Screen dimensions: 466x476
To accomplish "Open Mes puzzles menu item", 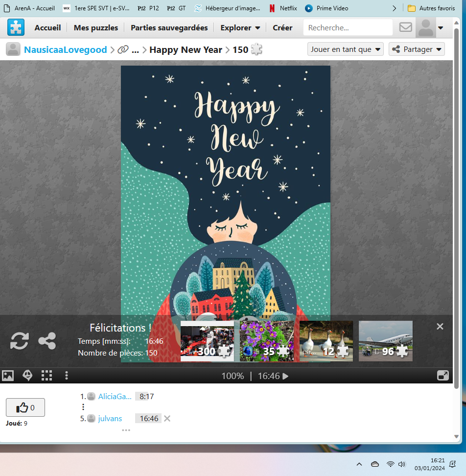I will [x=96, y=27].
